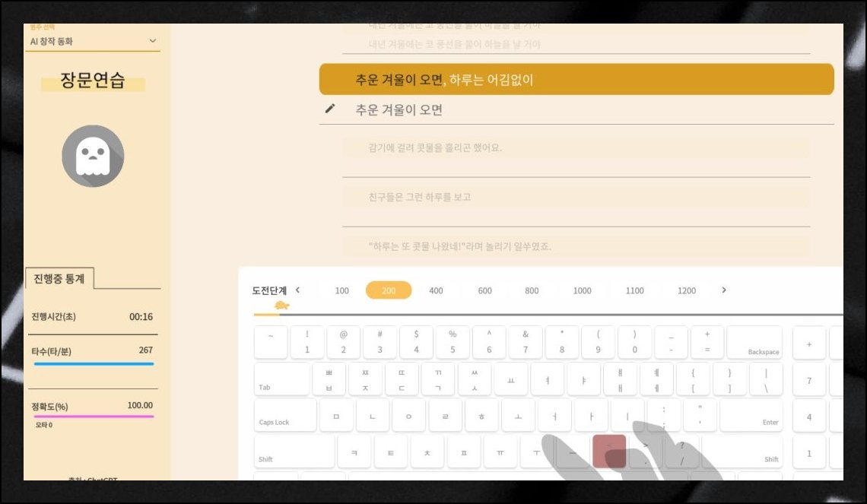Click the 타수 speed bar in blue
867x504 pixels.
click(94, 363)
